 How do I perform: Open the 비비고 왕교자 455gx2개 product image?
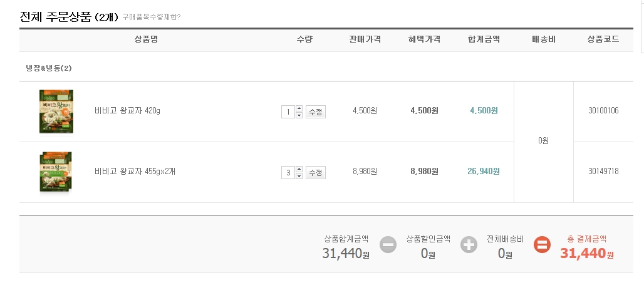[56, 172]
